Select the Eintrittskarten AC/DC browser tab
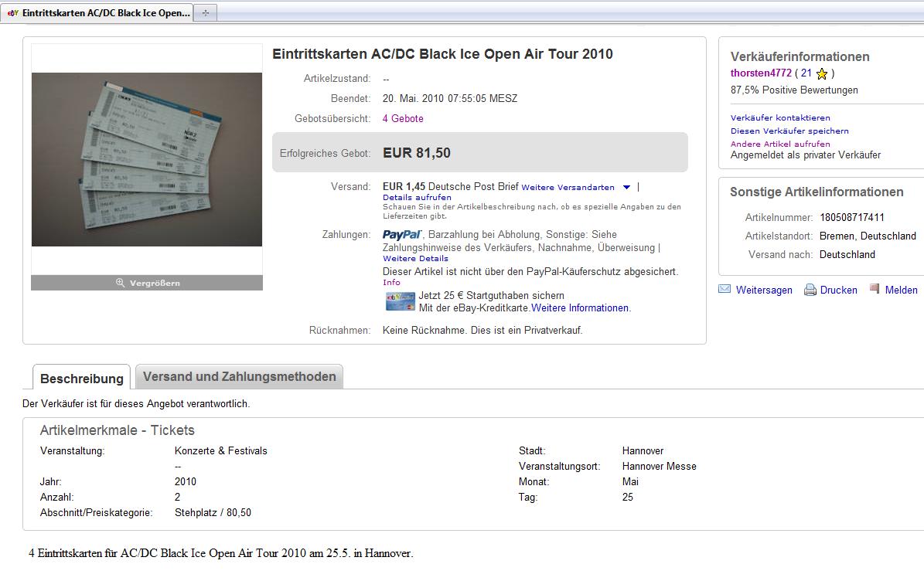 pyautogui.click(x=99, y=13)
